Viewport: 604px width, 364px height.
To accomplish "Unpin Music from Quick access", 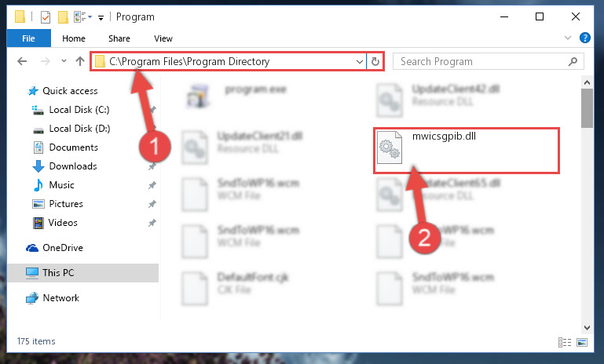I will 152,185.
